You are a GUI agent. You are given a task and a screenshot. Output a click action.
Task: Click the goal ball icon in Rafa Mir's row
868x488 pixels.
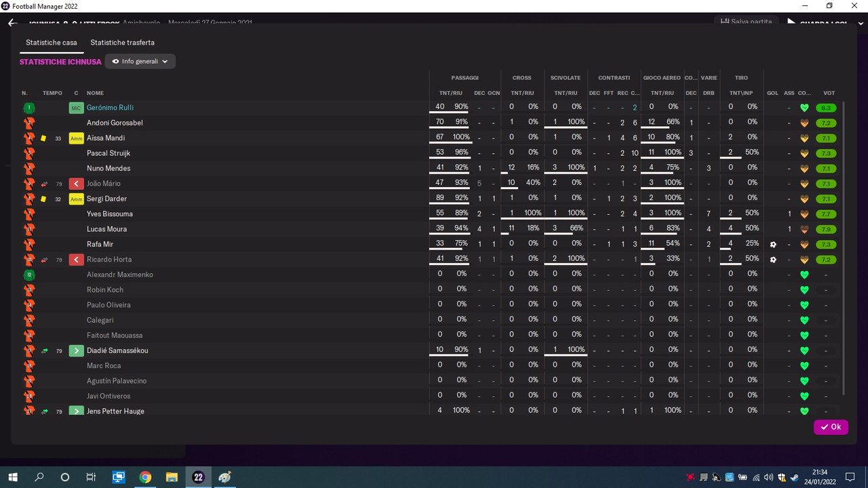772,244
